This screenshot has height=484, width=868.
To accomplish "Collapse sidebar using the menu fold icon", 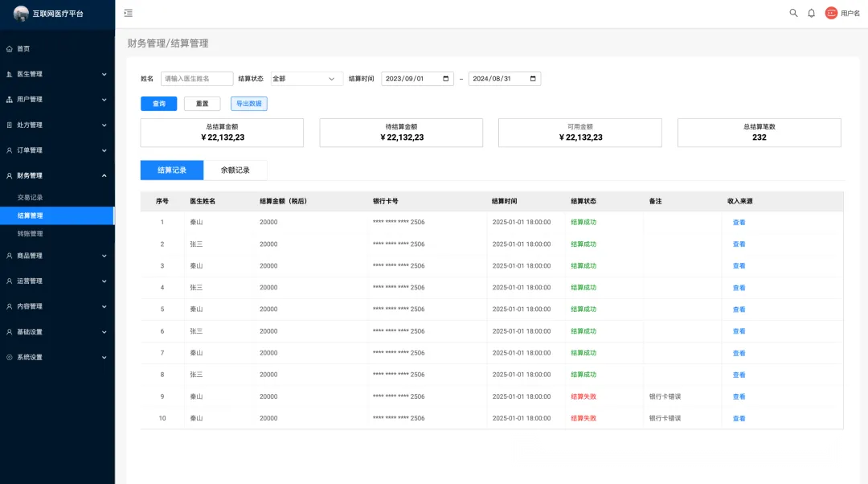I will (x=129, y=13).
